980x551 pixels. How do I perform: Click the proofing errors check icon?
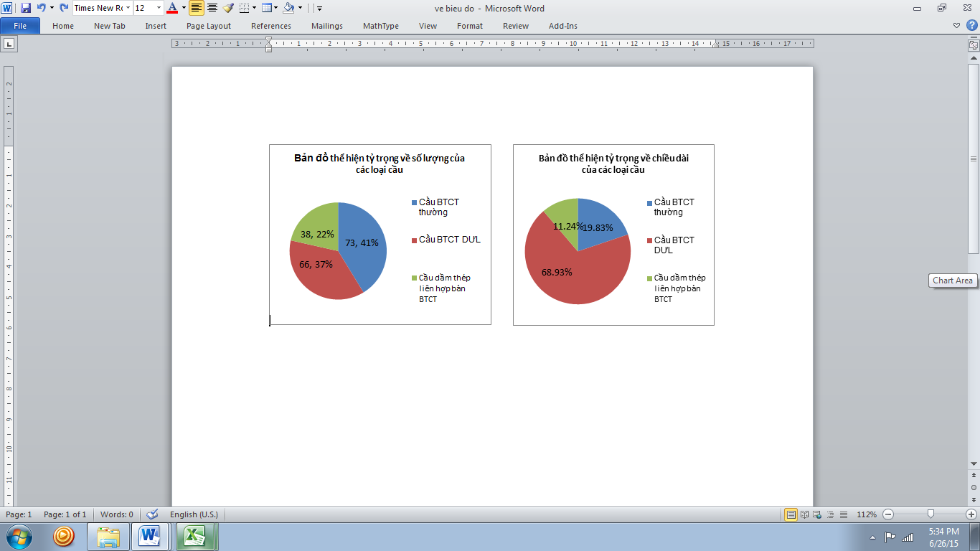(152, 514)
